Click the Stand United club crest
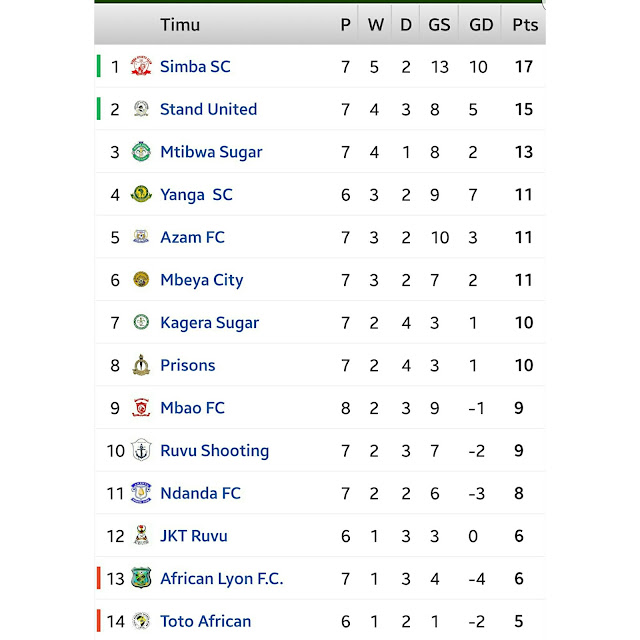Viewport: 640px width, 640px height. click(141, 110)
